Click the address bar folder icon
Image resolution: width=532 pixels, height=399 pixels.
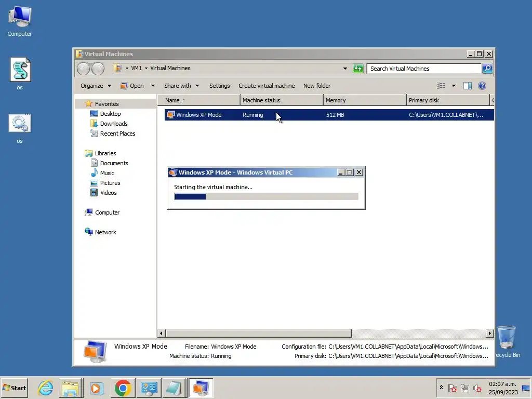click(x=117, y=68)
